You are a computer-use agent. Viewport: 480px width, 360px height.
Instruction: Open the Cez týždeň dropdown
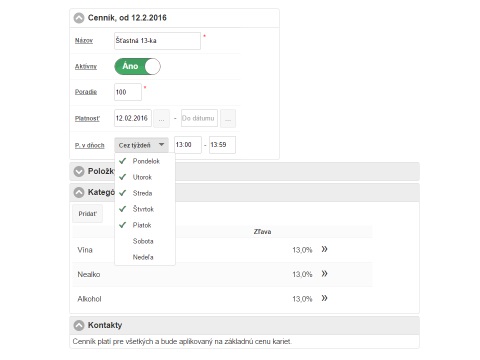click(x=141, y=145)
